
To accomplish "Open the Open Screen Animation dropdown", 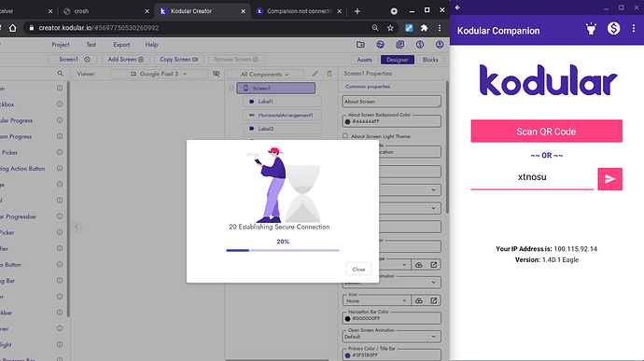I will tap(392, 337).
